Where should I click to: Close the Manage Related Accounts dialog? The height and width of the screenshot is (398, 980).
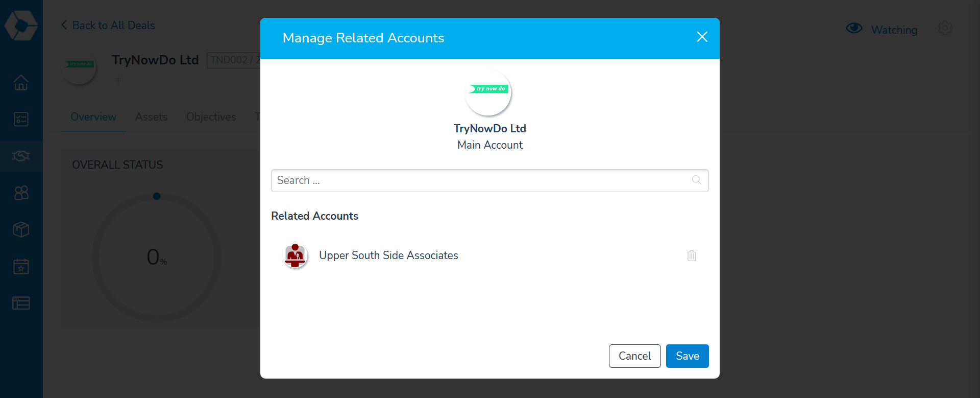(702, 37)
